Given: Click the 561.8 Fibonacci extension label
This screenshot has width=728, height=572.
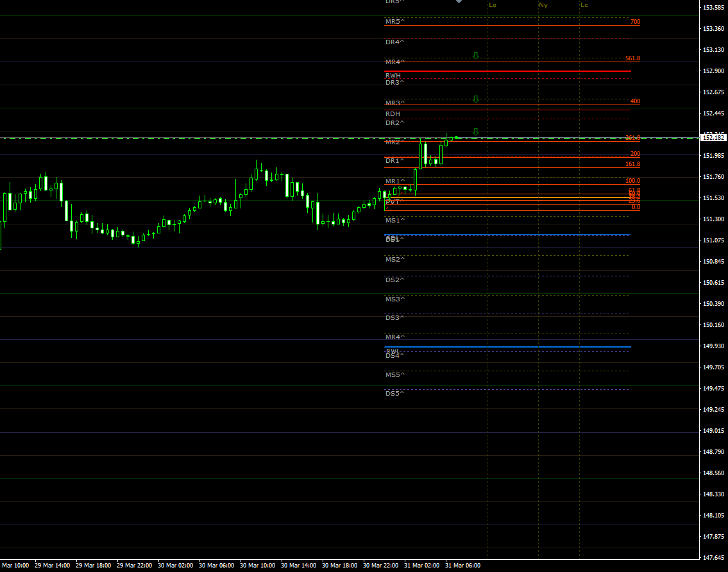Looking at the screenshot, I should (632, 57).
